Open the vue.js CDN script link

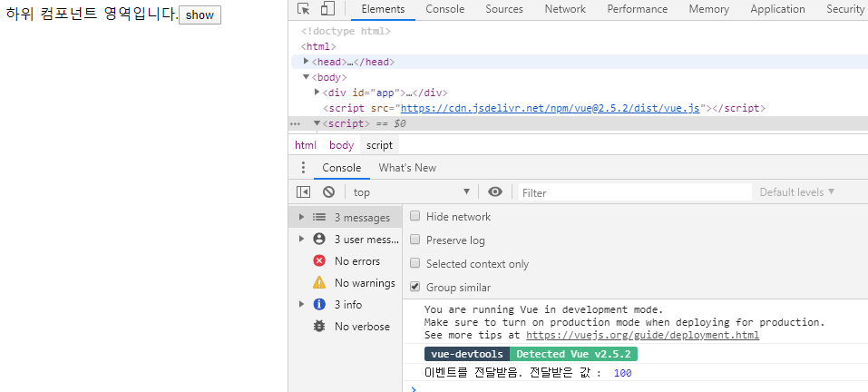click(551, 108)
